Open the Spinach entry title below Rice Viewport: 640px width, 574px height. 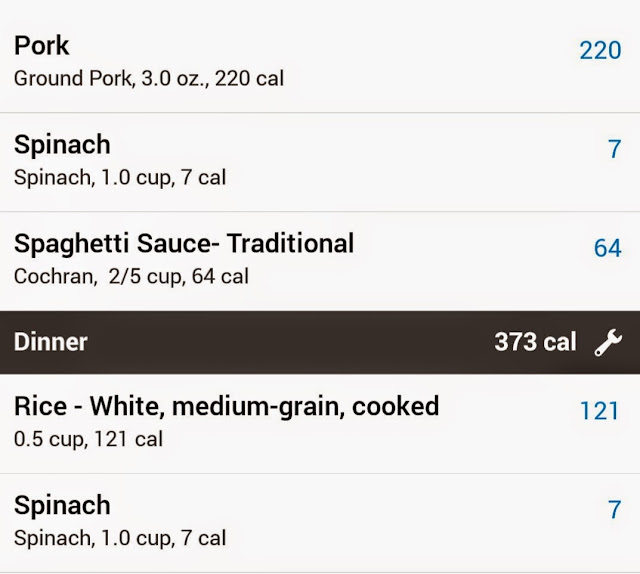(x=62, y=505)
